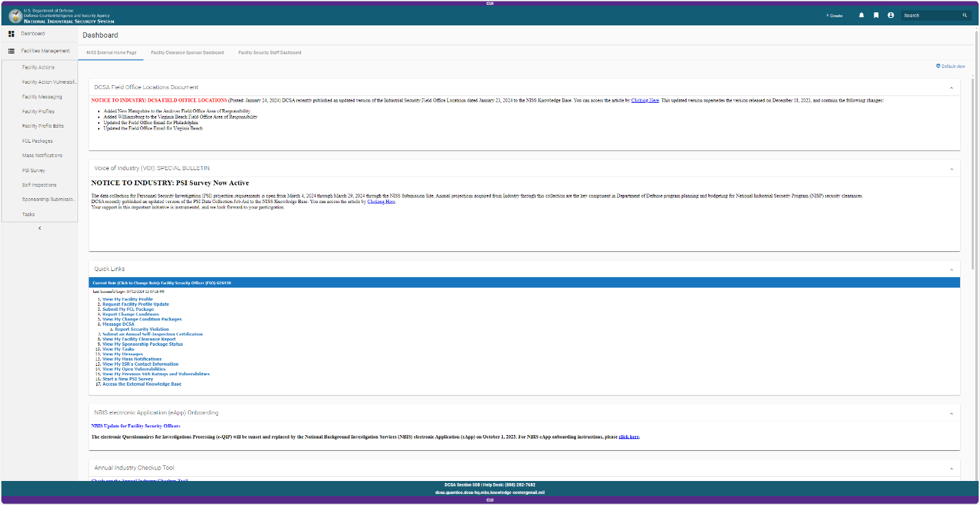The height and width of the screenshot is (505, 980).
Task: Click View My Messages quick link
Action: pos(123,354)
